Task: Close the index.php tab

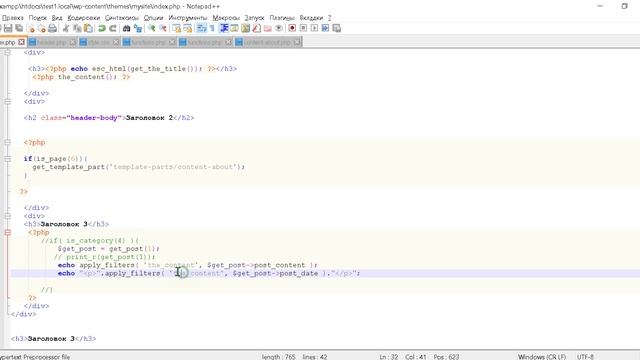Action: pyautogui.click(x=21, y=42)
